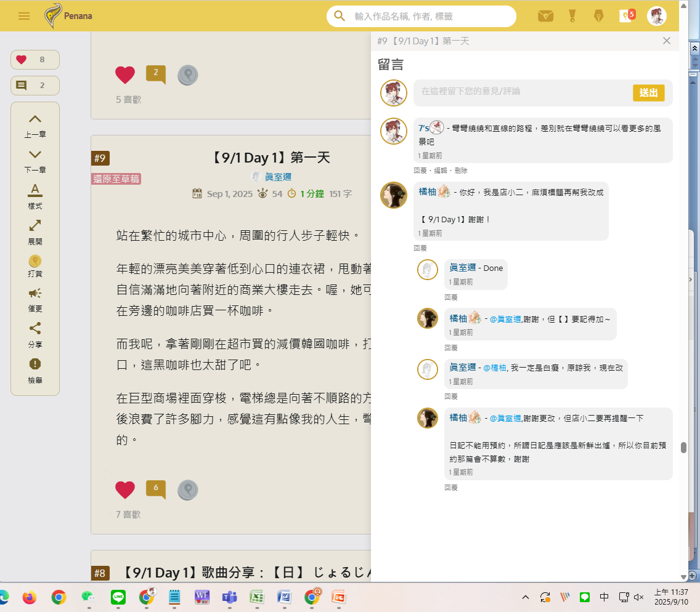The height and width of the screenshot is (612, 700).
Task: Open Excel on the taskbar
Action: point(257,597)
